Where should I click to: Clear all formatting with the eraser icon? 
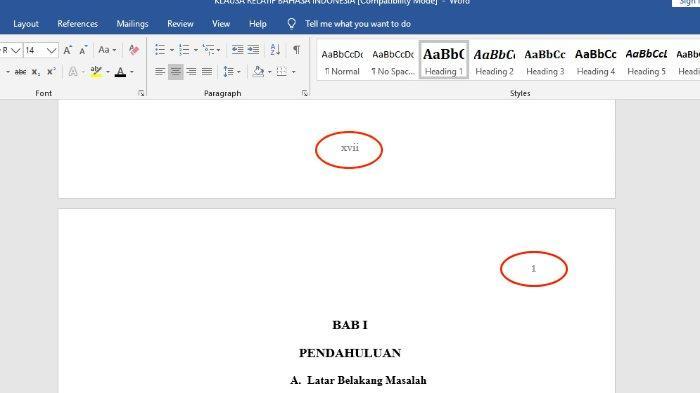pyautogui.click(x=133, y=50)
